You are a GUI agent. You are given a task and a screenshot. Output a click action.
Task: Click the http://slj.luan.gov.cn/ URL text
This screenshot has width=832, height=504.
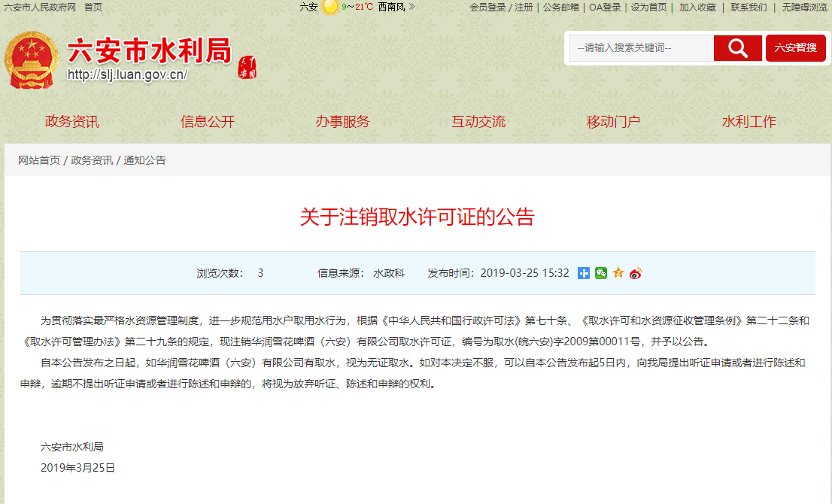tap(127, 74)
